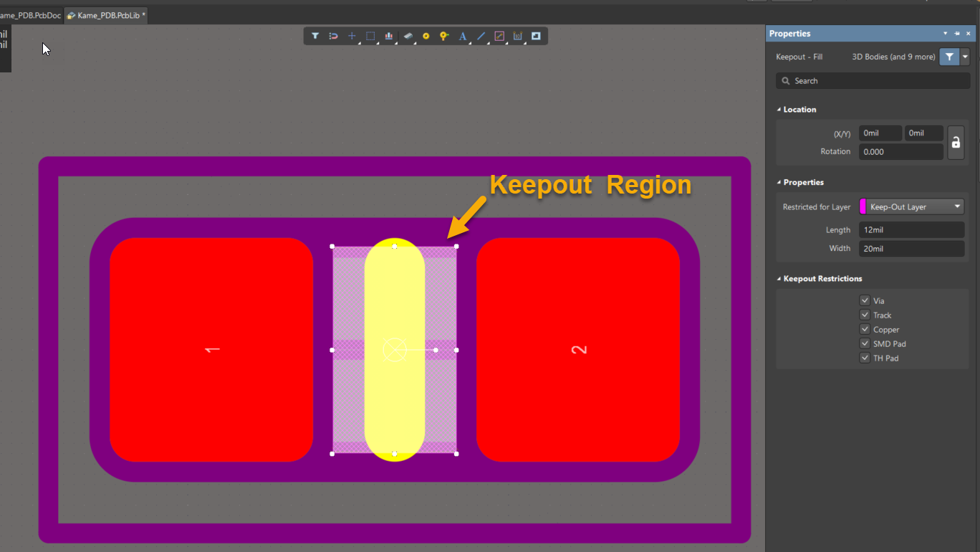Edit the Length field showing 12mil
Screen dimensions: 980x552
coord(911,230)
